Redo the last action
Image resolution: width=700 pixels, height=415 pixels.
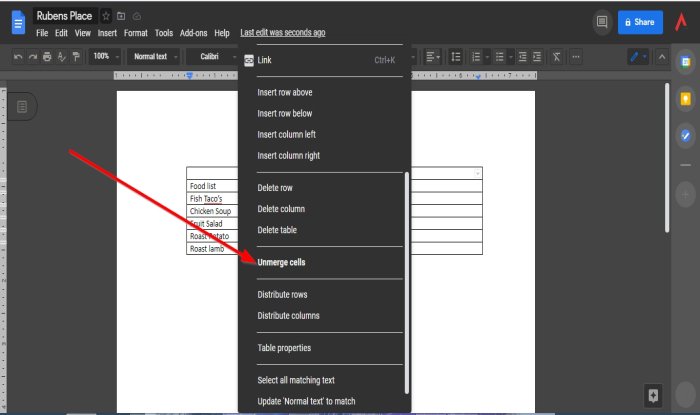click(x=33, y=57)
